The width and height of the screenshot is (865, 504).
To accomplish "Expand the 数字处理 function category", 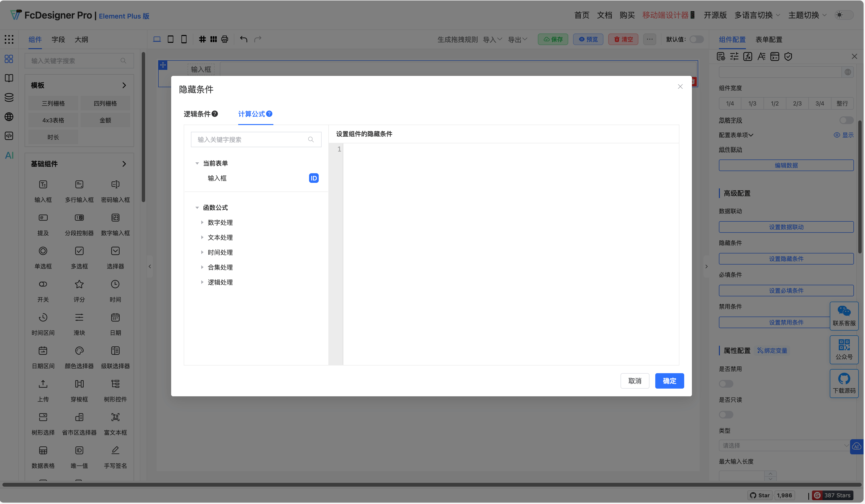I will 202,222.
